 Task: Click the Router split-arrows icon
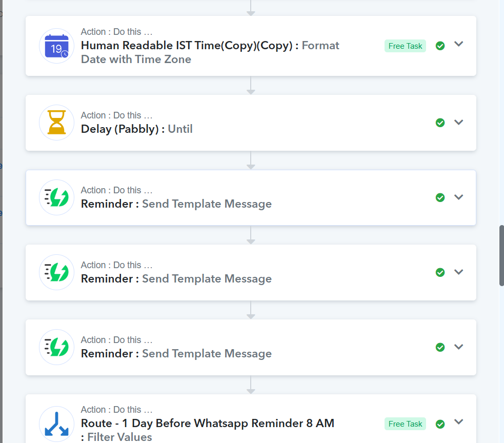pyautogui.click(x=56, y=424)
